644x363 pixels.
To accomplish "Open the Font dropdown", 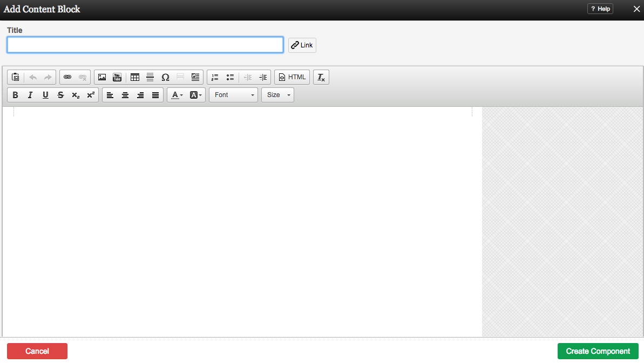I will pyautogui.click(x=233, y=95).
